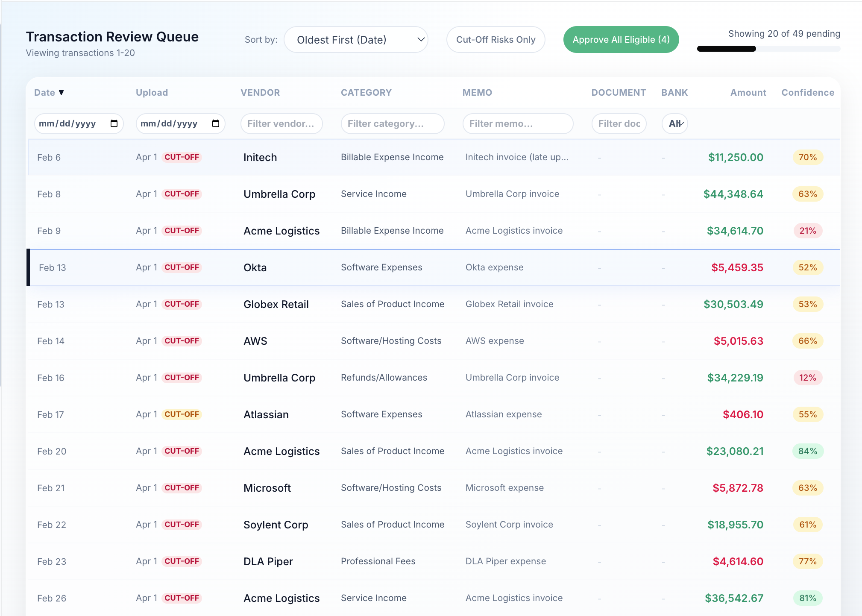
Task: Select the AWS vendor row
Action: (433, 341)
